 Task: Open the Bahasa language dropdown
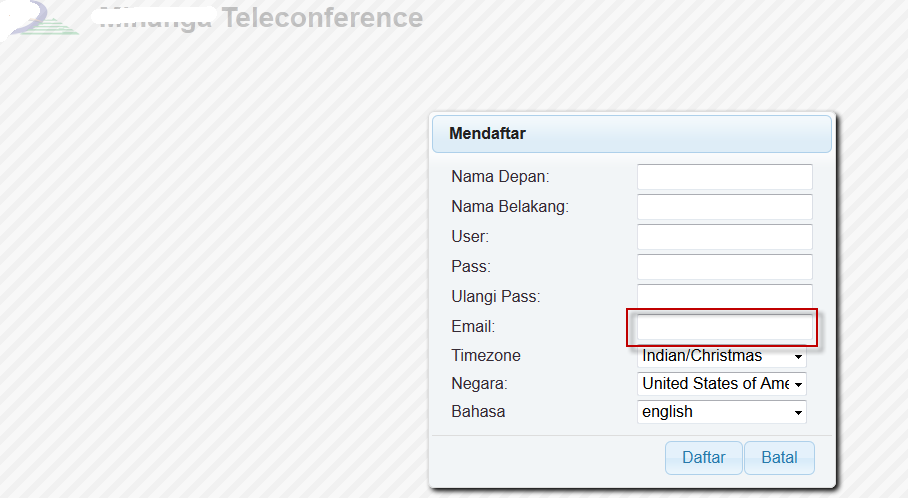tap(722, 412)
